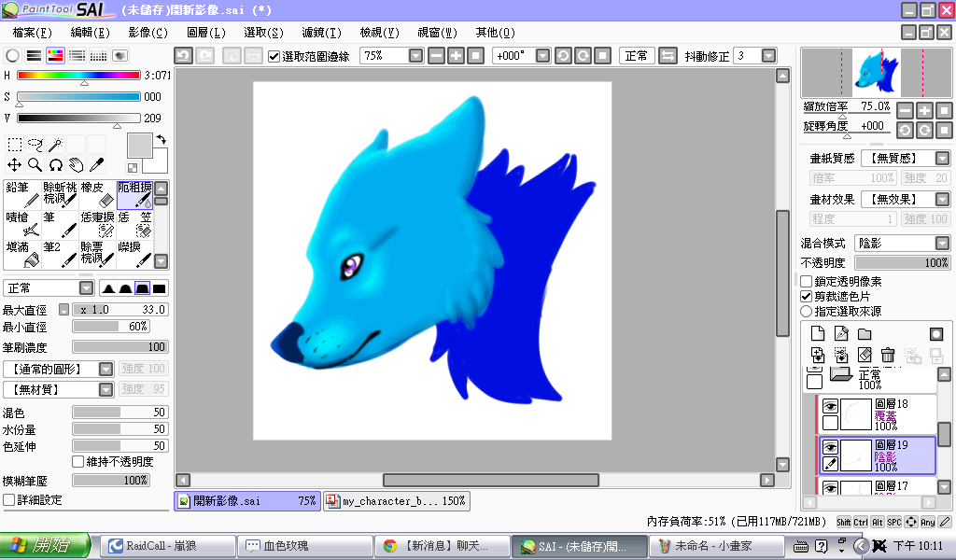Screen dimensions: 956x560
Task: Hide 圖層18 using its eye icon
Action: tap(830, 406)
